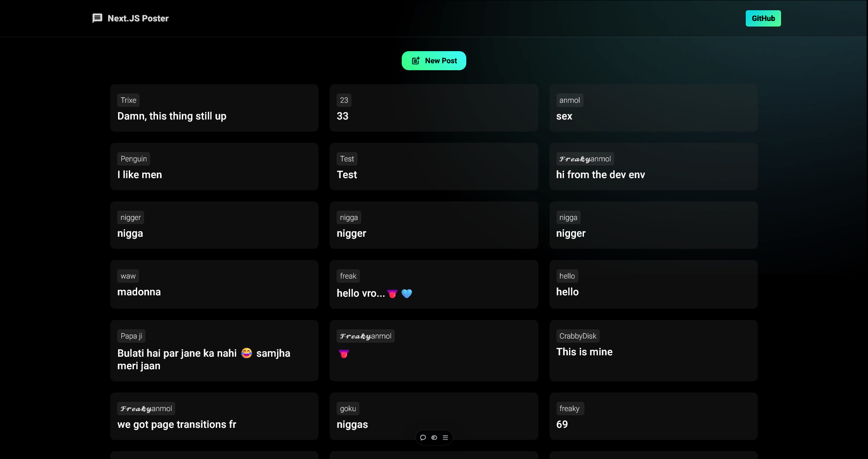This screenshot has width=868, height=459.
Task: Click the Next.JS Poster title in the header
Action: (x=138, y=18)
